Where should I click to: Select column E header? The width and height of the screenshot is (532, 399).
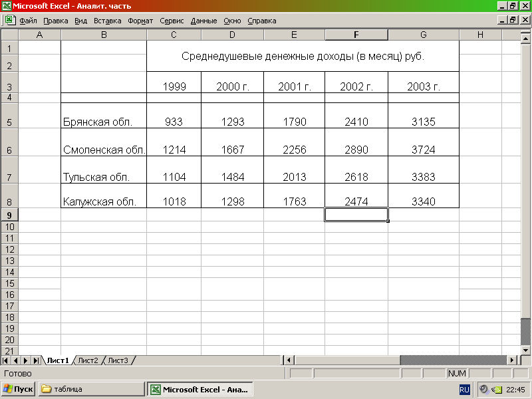[x=294, y=35]
